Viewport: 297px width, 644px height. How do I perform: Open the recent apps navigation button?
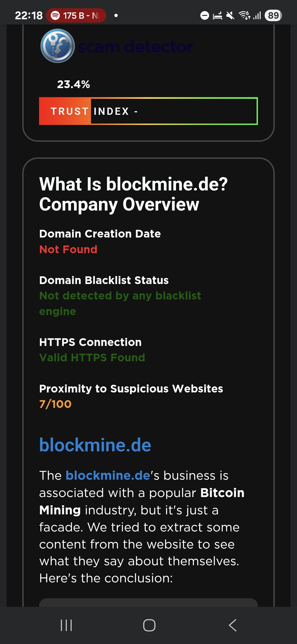tap(66, 625)
